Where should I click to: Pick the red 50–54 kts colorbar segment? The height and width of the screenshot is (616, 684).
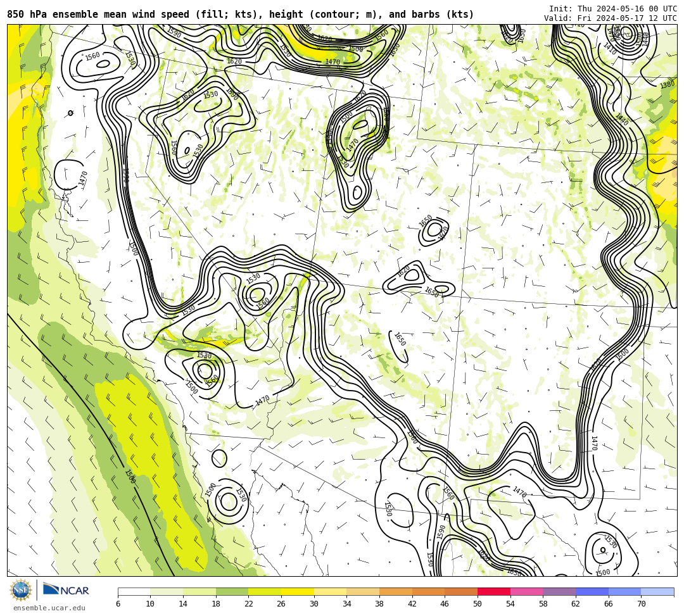[494, 591]
